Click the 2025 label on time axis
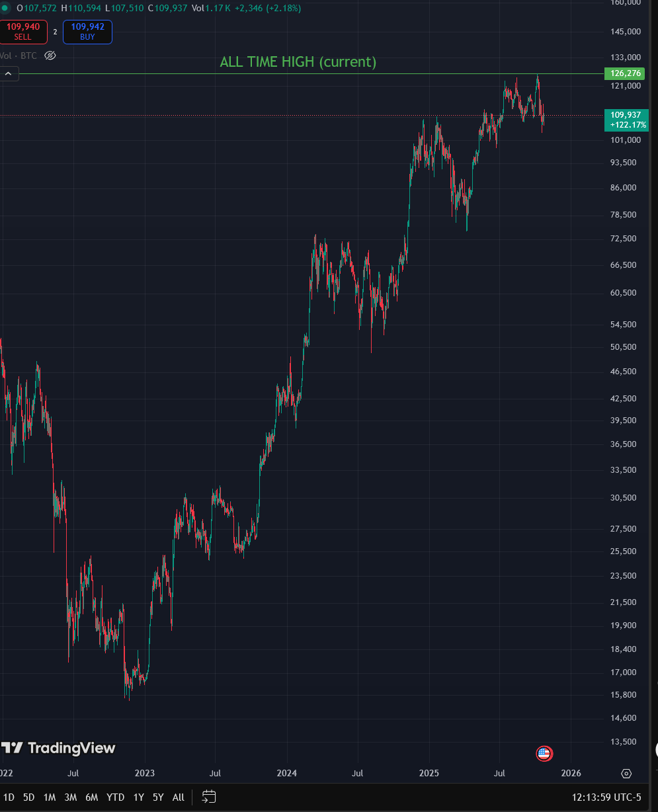This screenshot has width=658, height=812. pos(429,773)
